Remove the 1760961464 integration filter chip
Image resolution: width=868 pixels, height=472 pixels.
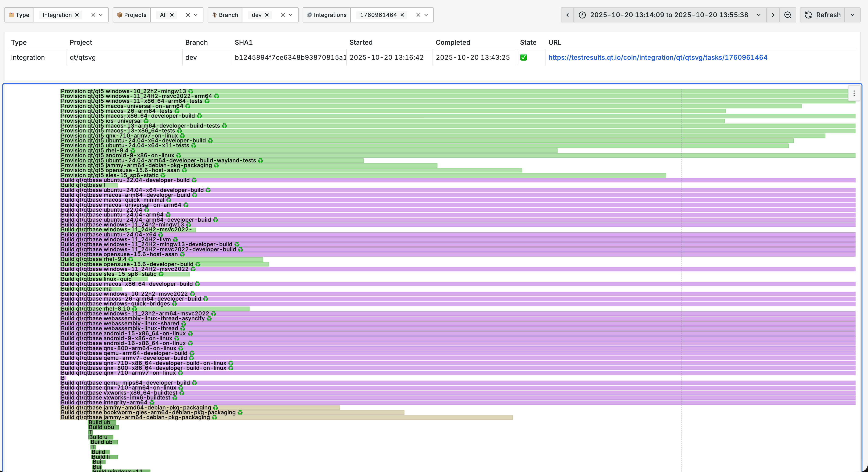pyautogui.click(x=402, y=15)
